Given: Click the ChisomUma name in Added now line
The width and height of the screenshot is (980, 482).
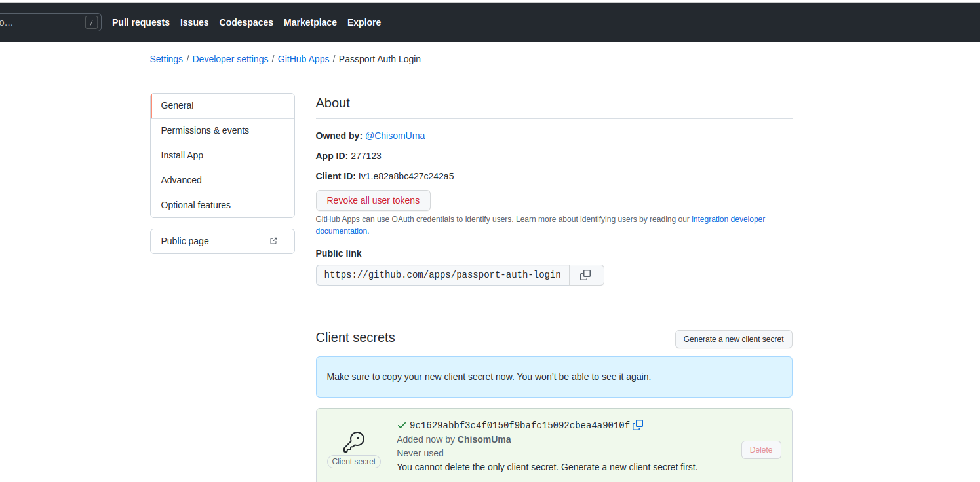Looking at the screenshot, I should tap(484, 439).
